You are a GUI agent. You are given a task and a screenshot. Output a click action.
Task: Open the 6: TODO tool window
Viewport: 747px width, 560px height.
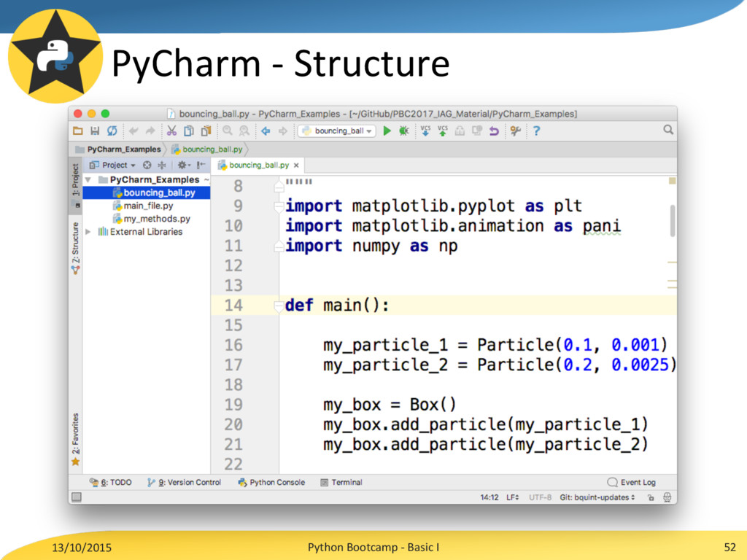(111, 483)
